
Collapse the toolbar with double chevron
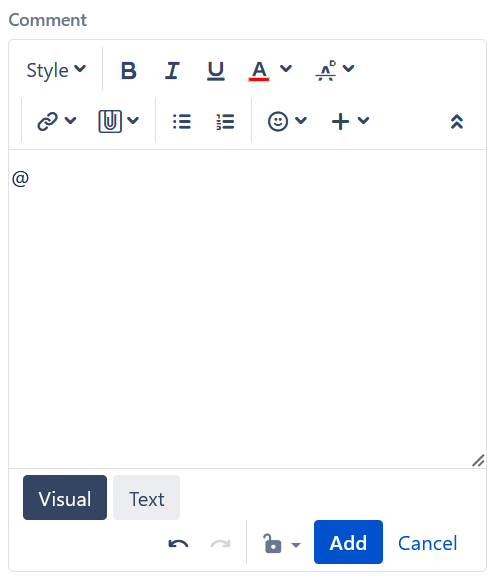(457, 121)
